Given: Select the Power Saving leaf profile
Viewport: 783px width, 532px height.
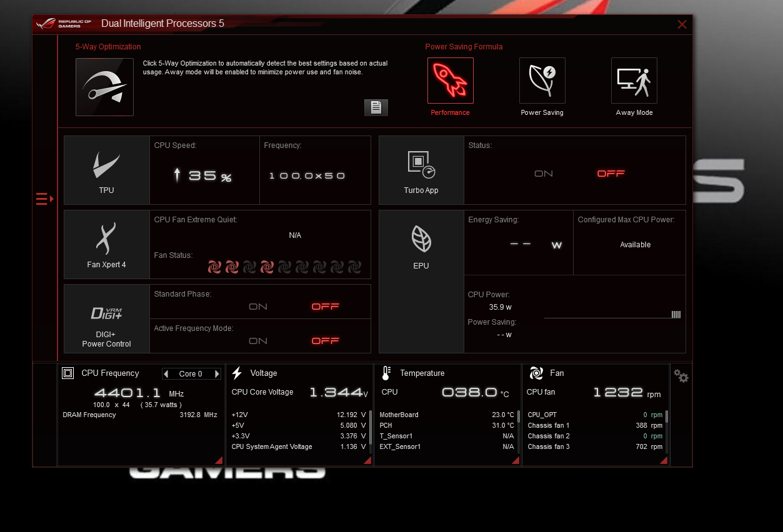Looking at the screenshot, I should click(x=542, y=81).
